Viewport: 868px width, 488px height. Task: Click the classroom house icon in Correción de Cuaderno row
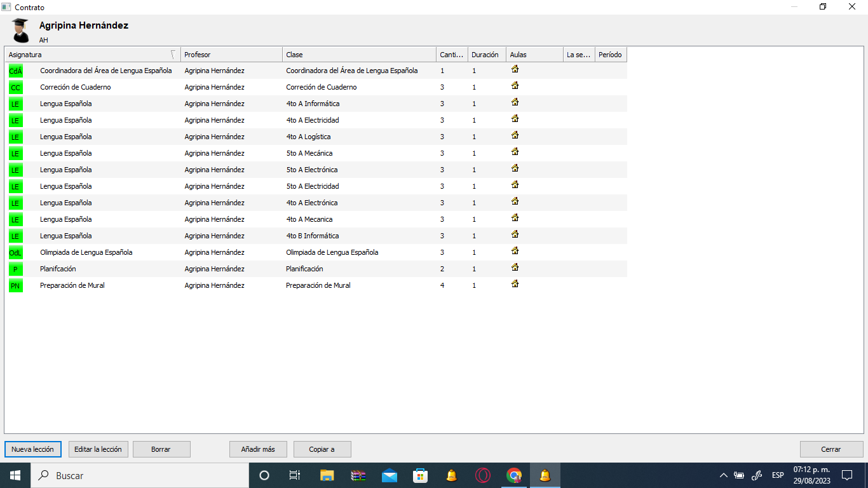515,85
